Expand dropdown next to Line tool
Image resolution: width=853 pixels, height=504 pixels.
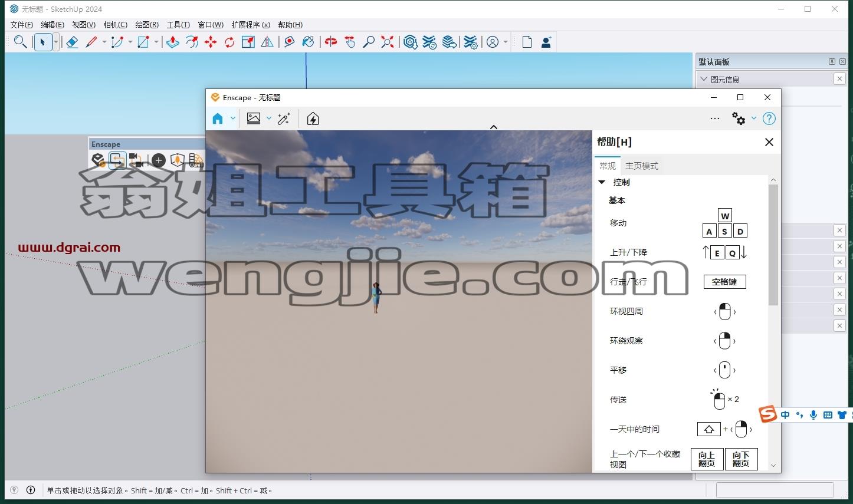(x=104, y=42)
